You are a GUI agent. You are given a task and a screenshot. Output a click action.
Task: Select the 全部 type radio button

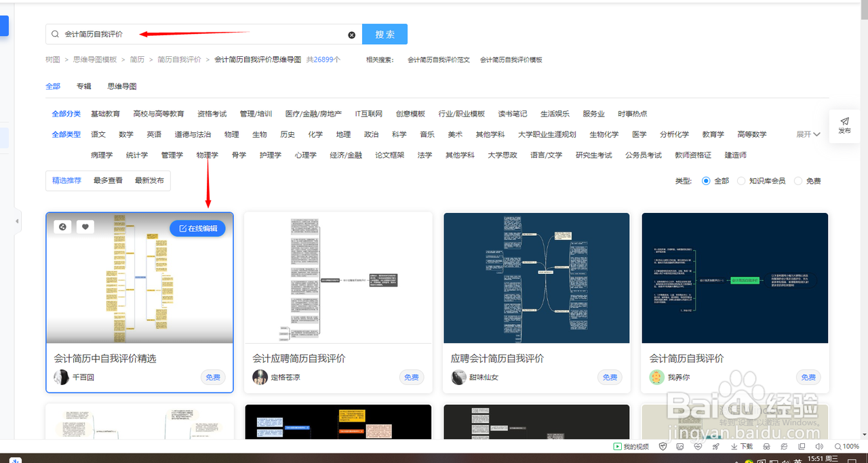[706, 180]
